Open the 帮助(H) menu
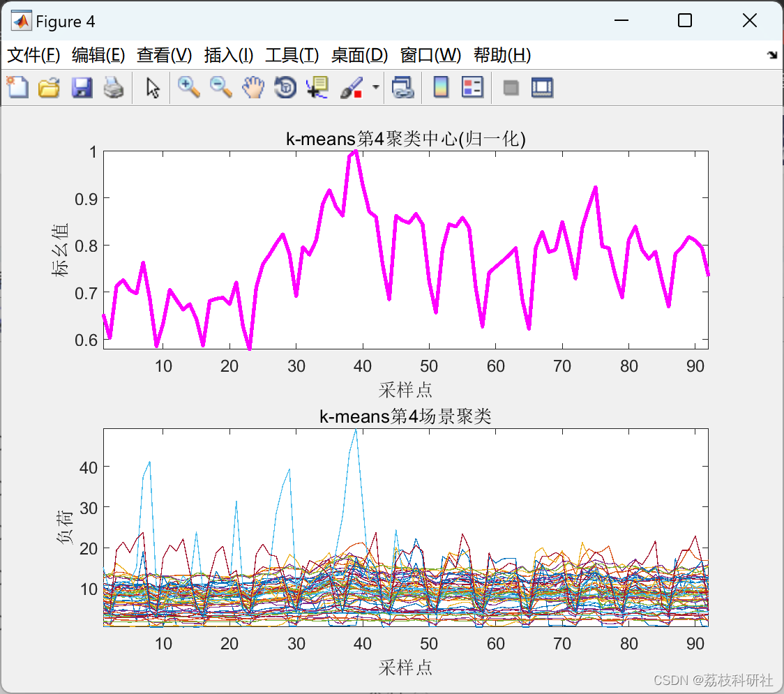The width and height of the screenshot is (784, 694). pos(502,55)
